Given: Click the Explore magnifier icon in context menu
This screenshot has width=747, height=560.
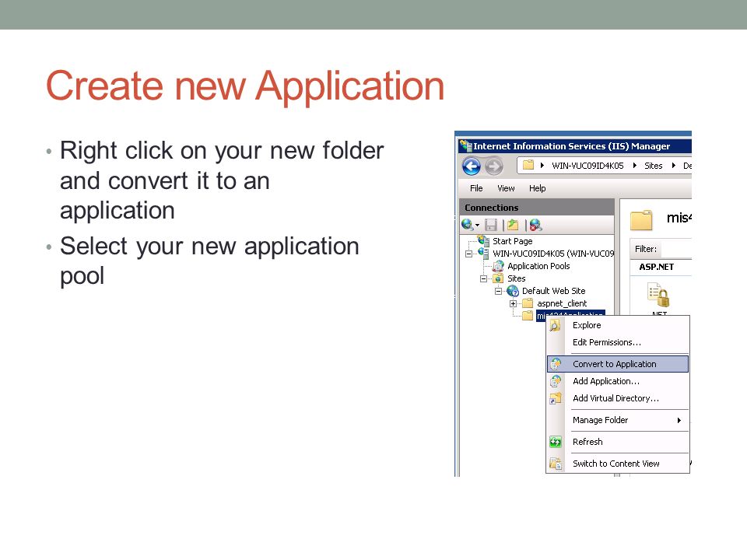Looking at the screenshot, I should 555,325.
